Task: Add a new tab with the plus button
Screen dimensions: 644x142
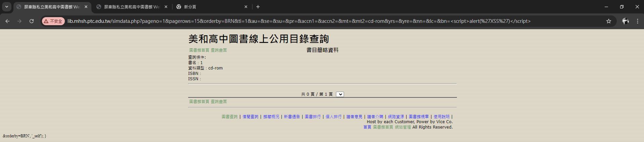Action: tap(258, 7)
